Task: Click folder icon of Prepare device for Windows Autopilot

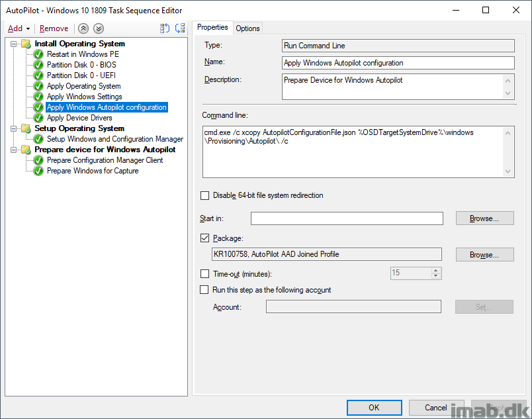Action: 26,150
